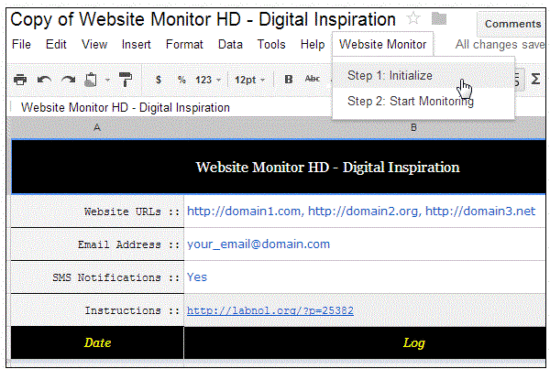This screenshot has height=369, width=550.
Task: Open the Comments button
Action: pos(512,24)
